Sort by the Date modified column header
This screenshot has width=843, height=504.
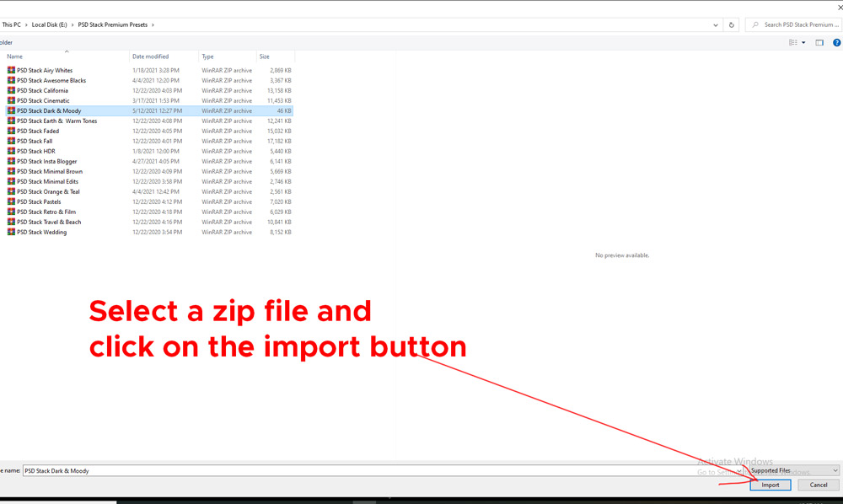pos(164,56)
